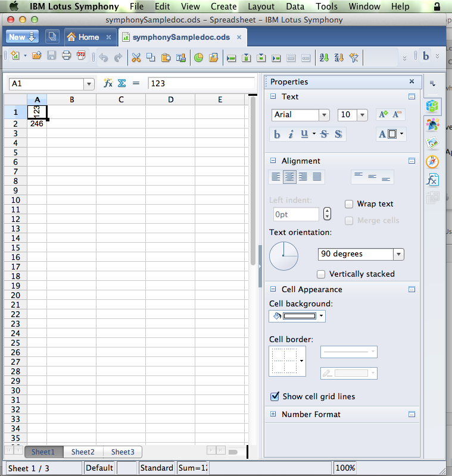Toggle bold b button in main toolbar
The image size is (452, 476).
pyautogui.click(x=426, y=56)
